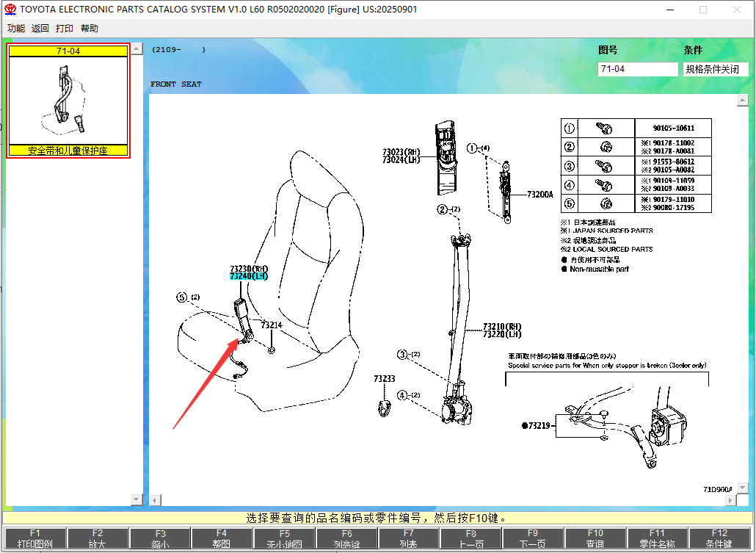
Task: Click F8 上一页 previous page button
Action: 471,538
